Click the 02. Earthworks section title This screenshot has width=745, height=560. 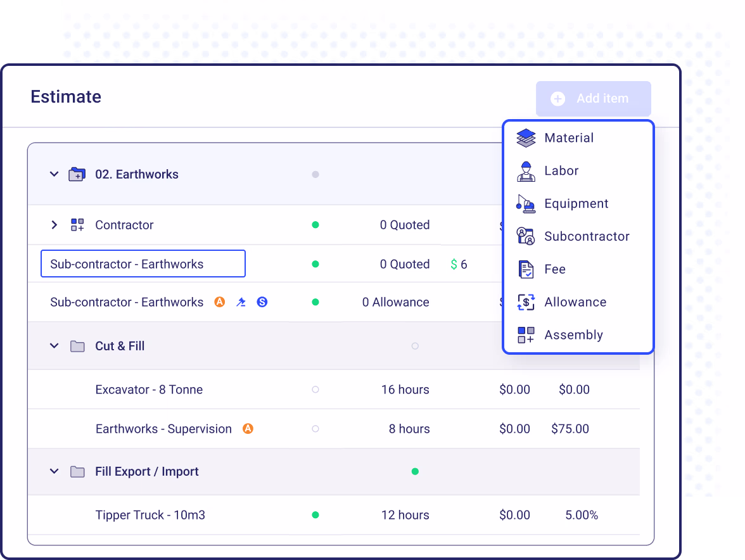137,174
